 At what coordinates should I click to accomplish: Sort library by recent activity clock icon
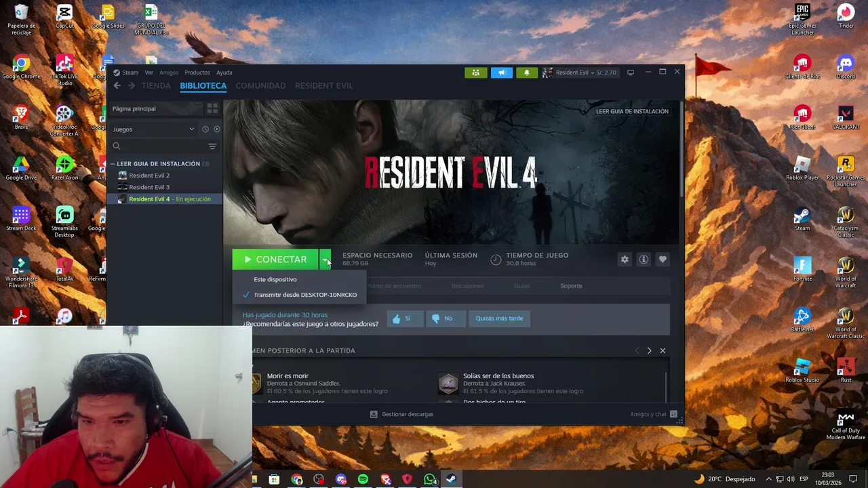point(205,129)
